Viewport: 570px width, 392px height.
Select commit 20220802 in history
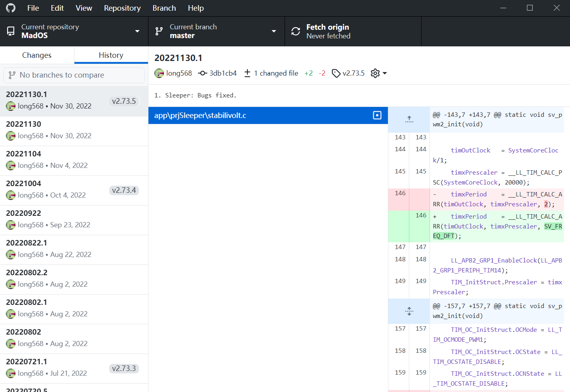(x=74, y=339)
